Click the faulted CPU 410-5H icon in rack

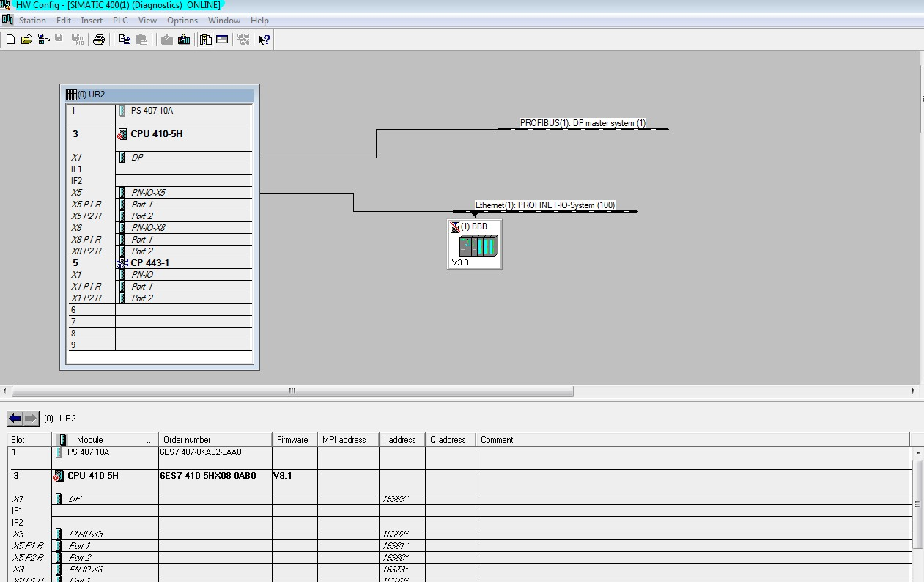pyautogui.click(x=122, y=135)
